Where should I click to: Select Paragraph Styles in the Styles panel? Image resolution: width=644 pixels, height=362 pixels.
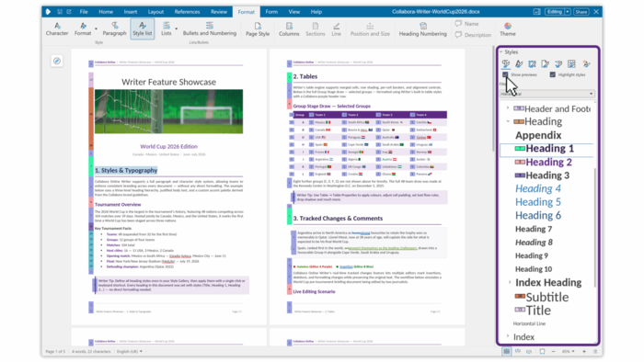pyautogui.click(x=506, y=64)
